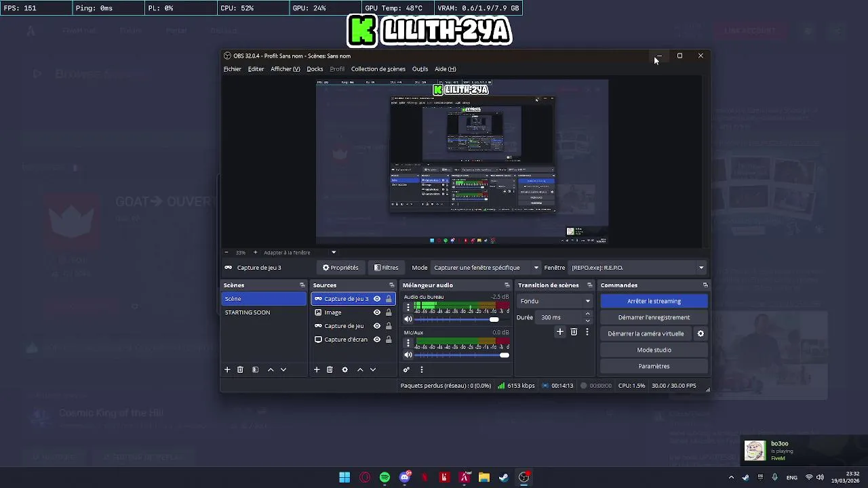
Task: Pop out the Sources dock
Action: tap(391, 285)
